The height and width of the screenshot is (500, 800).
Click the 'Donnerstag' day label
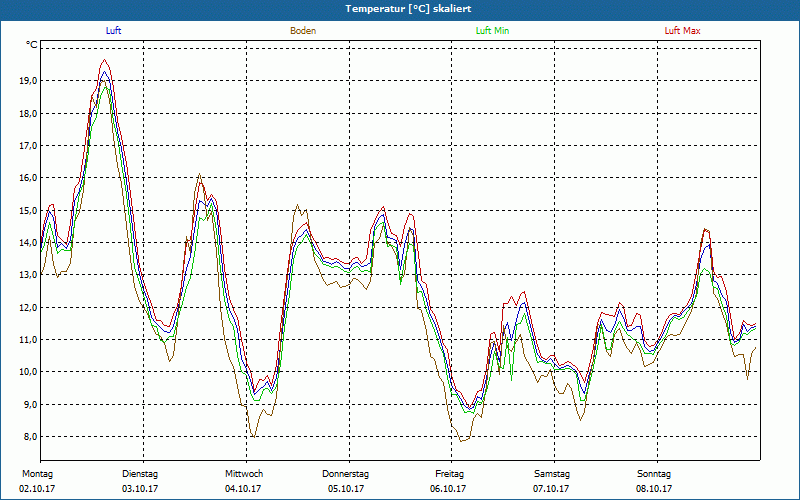click(345, 474)
